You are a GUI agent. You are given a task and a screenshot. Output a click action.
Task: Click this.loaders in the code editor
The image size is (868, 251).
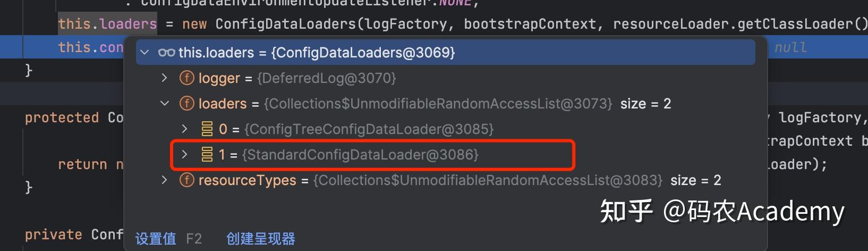[107, 24]
